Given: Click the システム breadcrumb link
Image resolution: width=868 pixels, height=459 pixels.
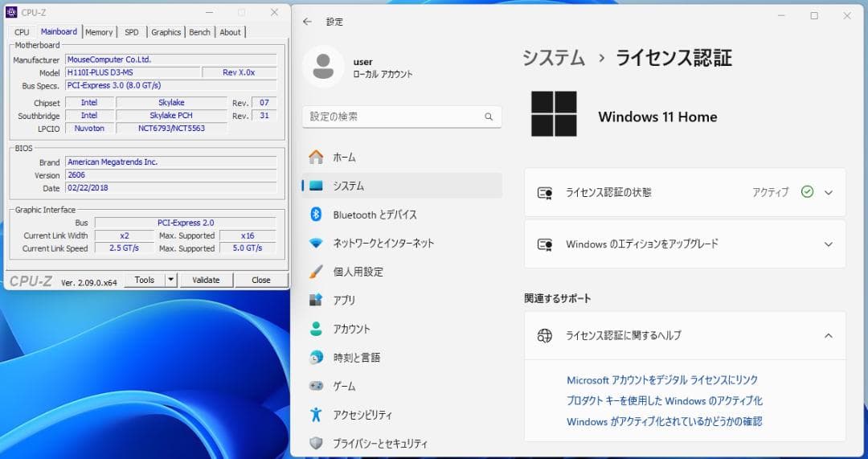Looking at the screenshot, I should [x=554, y=58].
